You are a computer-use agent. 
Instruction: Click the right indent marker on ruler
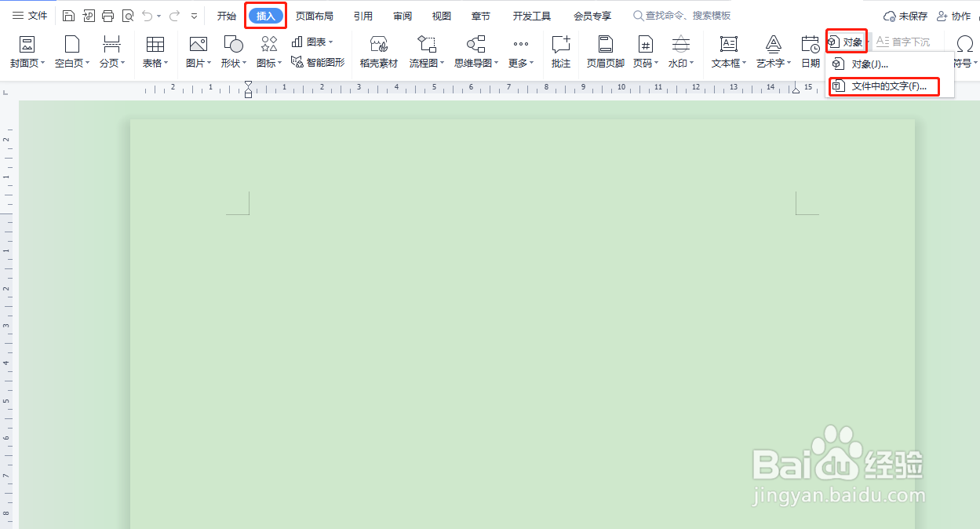click(x=796, y=90)
